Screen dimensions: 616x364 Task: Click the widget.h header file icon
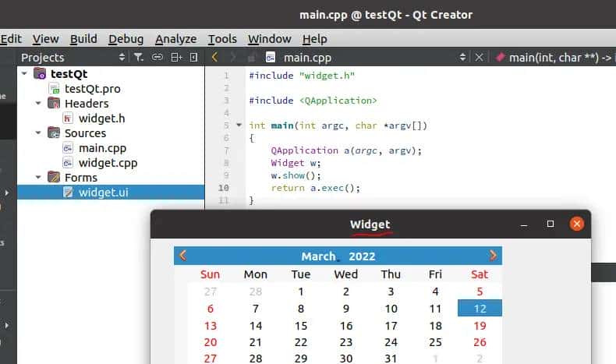(68, 118)
